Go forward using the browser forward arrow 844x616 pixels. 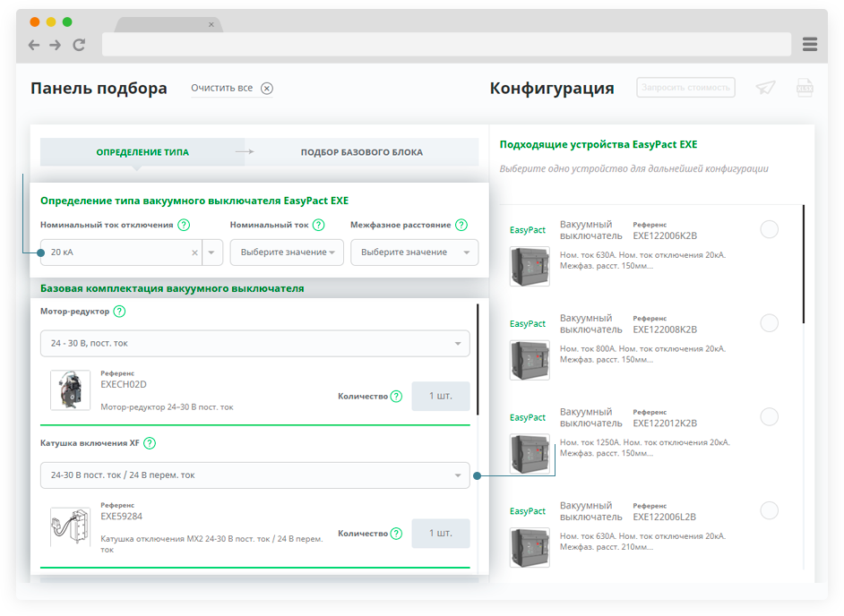pyautogui.click(x=55, y=45)
